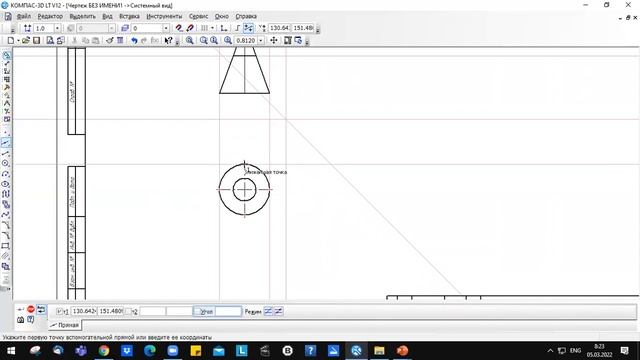Select the arc tool in left toolbar
The width and height of the screenshot is (640, 360).
[6, 173]
